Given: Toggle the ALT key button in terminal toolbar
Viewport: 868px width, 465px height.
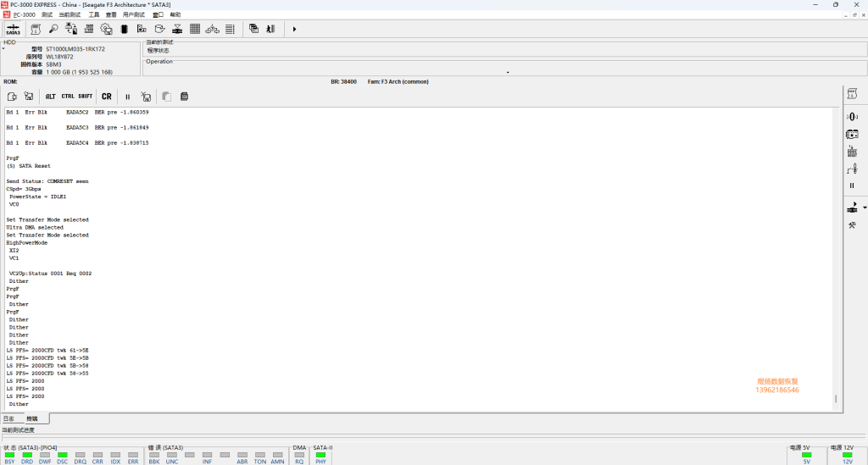Looking at the screenshot, I should (50, 97).
